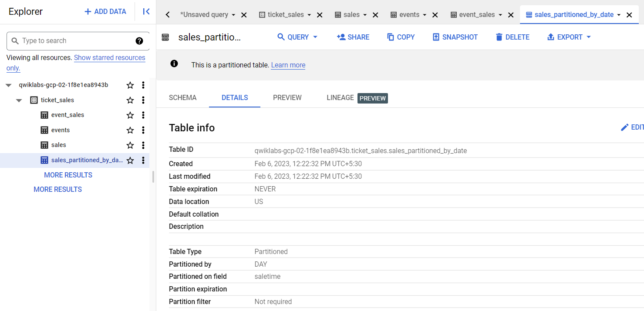Close the ticket_sales tab
This screenshot has width=644, height=311.
320,15
